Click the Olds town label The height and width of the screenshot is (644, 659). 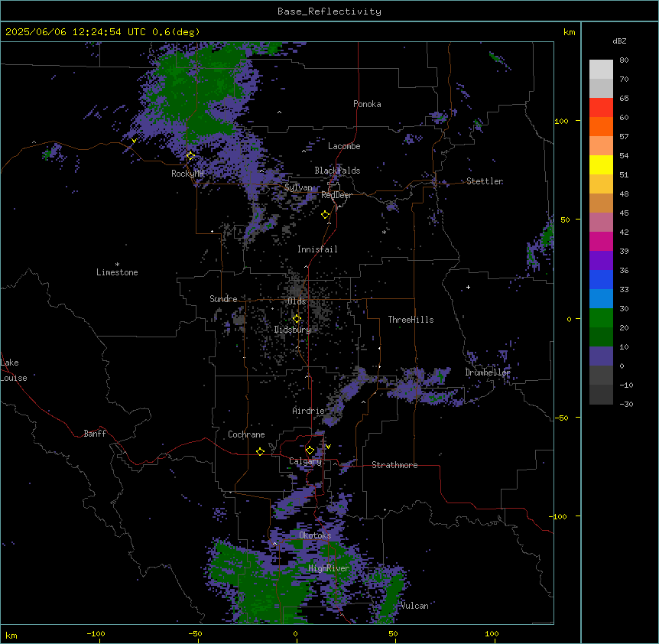297,301
